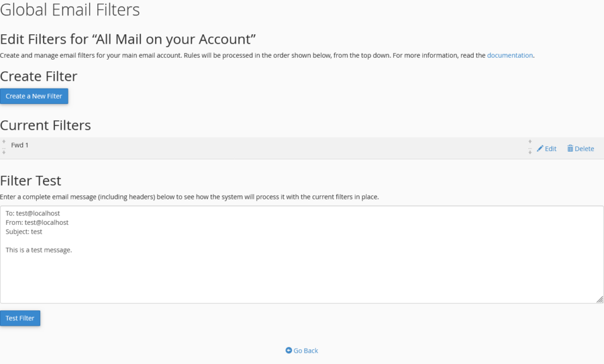The width and height of the screenshot is (604, 364).
Task: Click the left-side down arrow on Fwd 1
Action: click(4, 152)
